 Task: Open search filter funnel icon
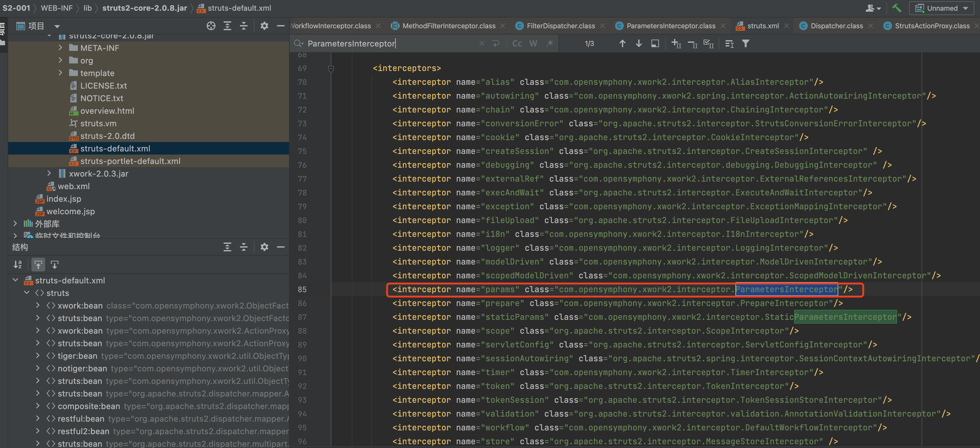pos(745,43)
